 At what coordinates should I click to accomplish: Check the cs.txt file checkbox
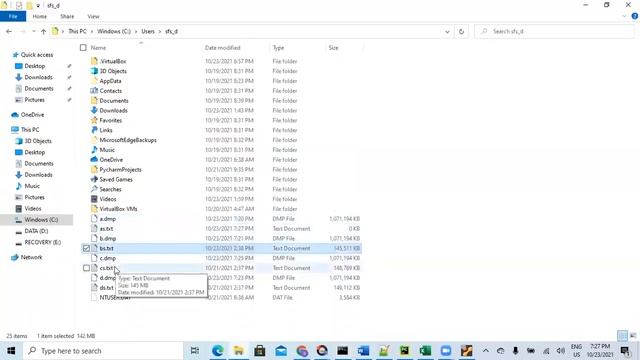[x=86, y=268]
